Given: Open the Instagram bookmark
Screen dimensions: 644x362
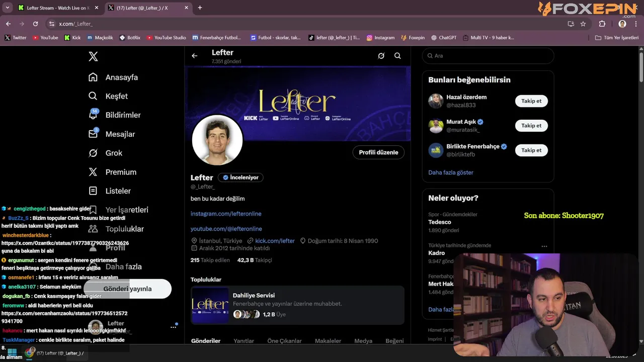Looking at the screenshot, I should click(380, 38).
